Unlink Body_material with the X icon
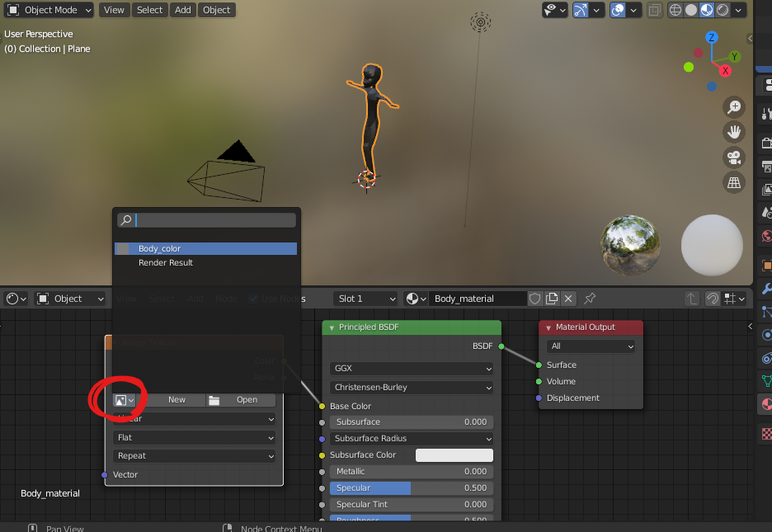This screenshot has width=772, height=532. [x=568, y=299]
